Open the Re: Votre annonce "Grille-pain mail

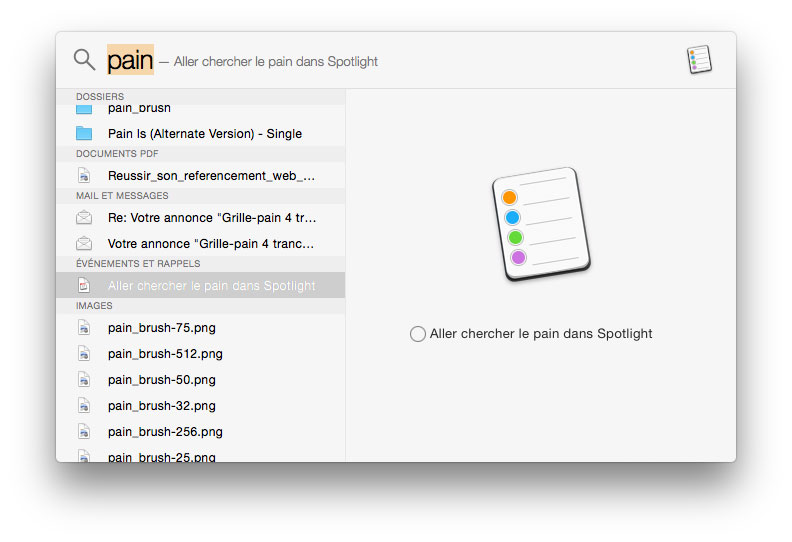(201, 218)
